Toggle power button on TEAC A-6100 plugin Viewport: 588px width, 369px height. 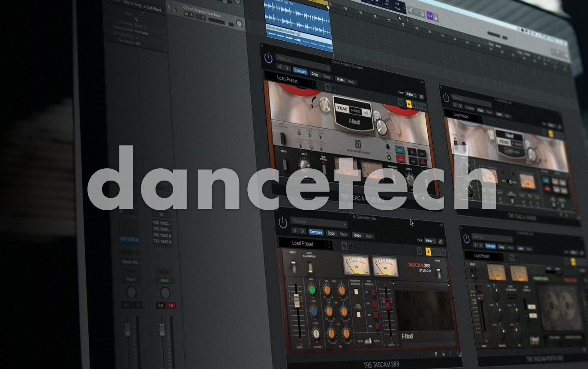pos(269,58)
